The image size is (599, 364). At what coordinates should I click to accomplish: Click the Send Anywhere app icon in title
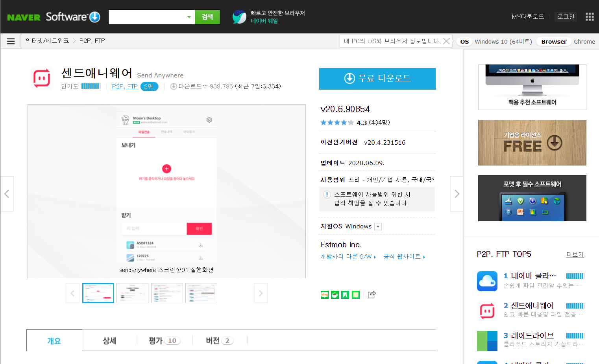pos(42,78)
